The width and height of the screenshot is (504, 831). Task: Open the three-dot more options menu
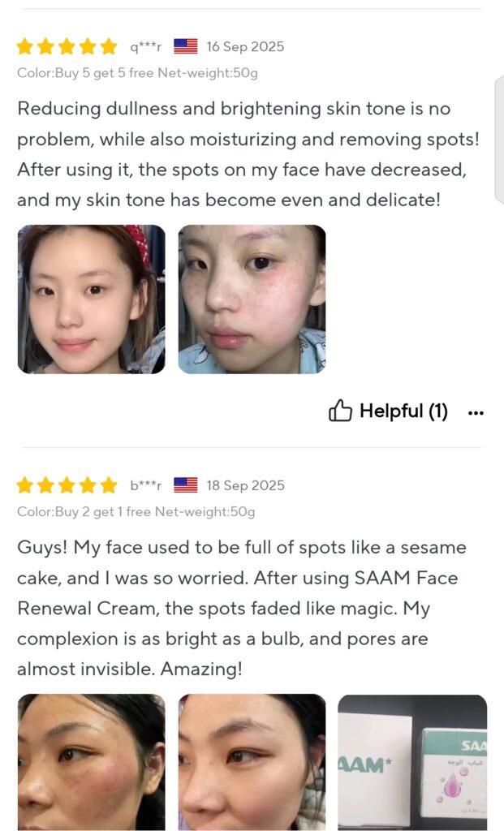[476, 413]
